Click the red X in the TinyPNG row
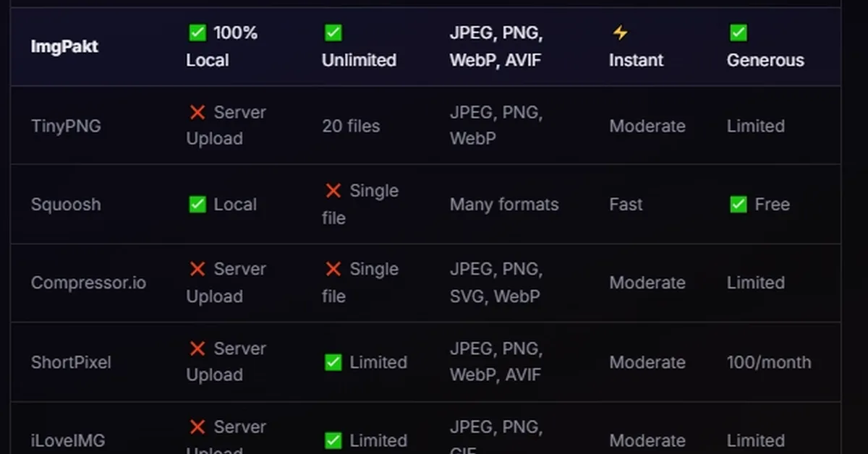The image size is (868, 454). point(197,112)
